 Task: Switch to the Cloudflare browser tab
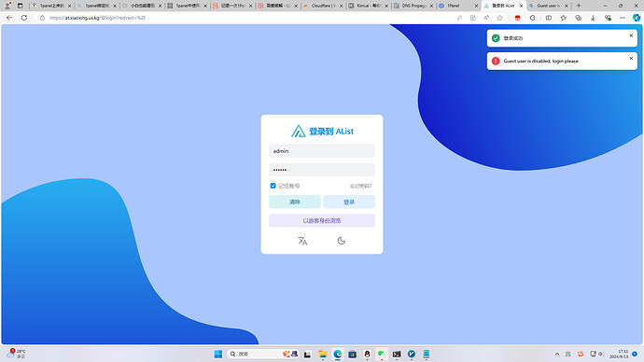click(x=323, y=6)
